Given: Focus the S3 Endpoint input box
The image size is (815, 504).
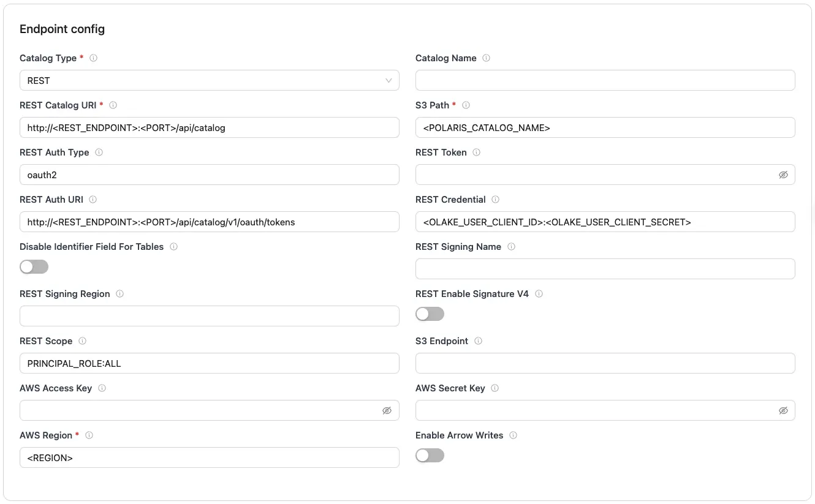Looking at the screenshot, I should 605,363.
